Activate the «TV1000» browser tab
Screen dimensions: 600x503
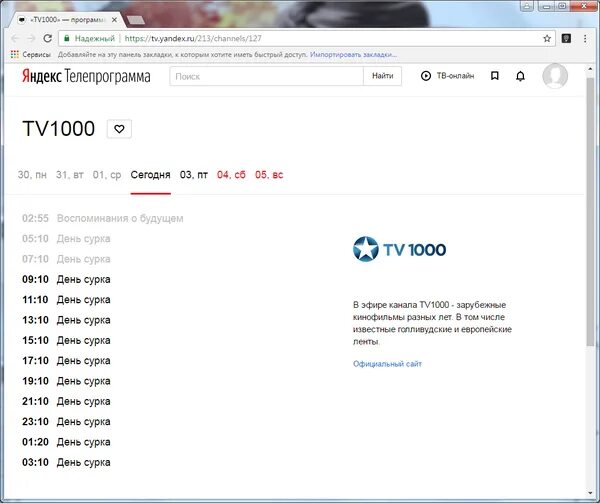tap(68, 20)
